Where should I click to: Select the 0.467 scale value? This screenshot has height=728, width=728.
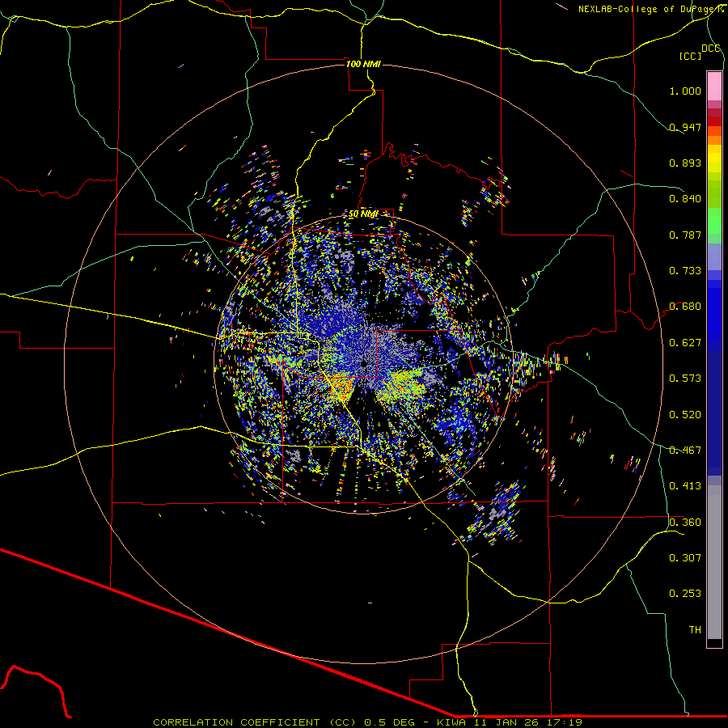[x=685, y=451]
